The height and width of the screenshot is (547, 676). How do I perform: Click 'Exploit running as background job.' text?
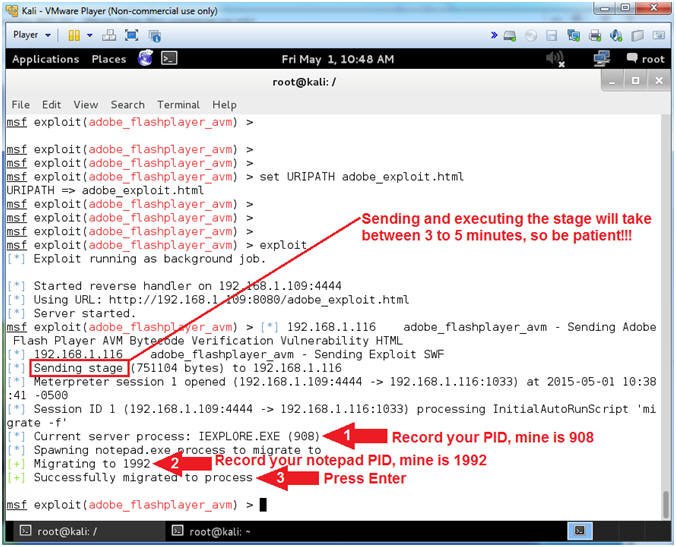[x=150, y=259]
